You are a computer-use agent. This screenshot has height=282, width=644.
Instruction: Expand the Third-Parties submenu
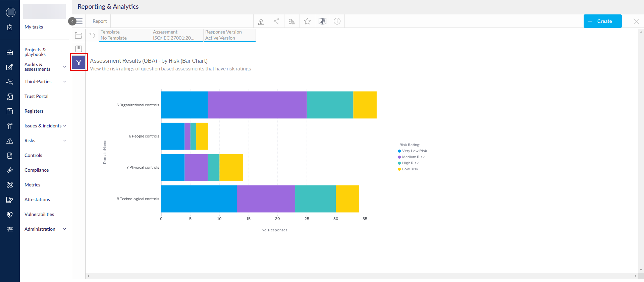click(64, 81)
